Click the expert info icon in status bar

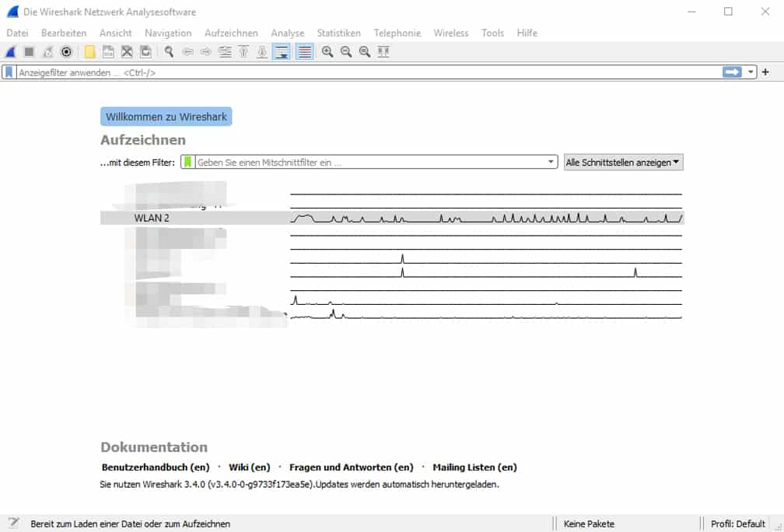pos(13,523)
